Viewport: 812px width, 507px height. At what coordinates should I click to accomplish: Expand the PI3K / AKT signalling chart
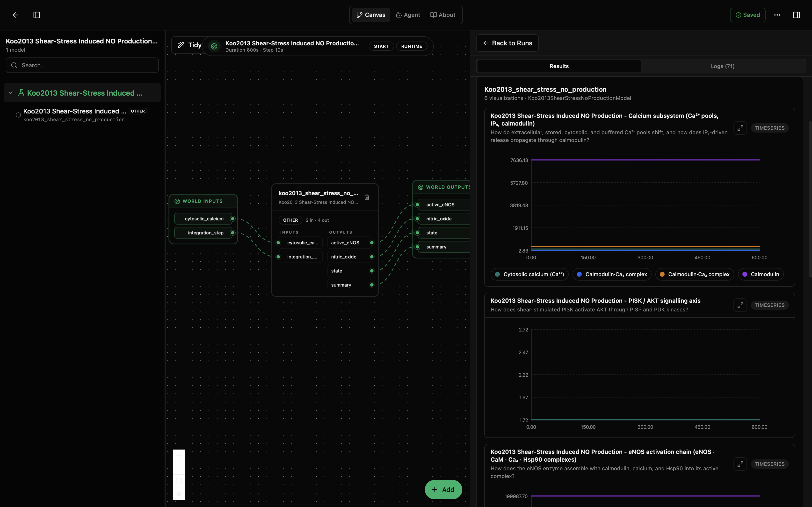pyautogui.click(x=740, y=305)
